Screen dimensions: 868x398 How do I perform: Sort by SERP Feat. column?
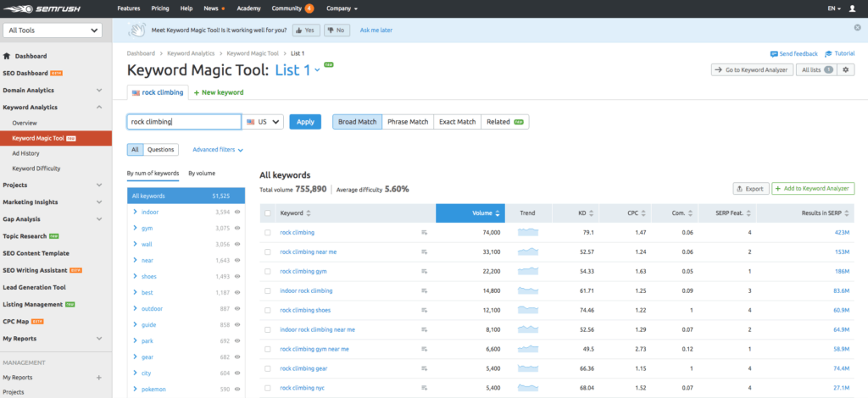coord(749,213)
